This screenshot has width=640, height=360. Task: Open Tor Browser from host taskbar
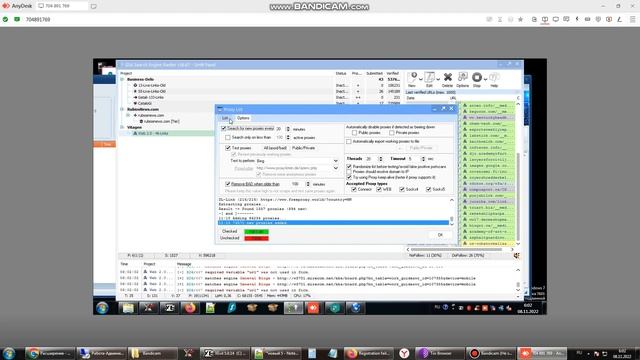440,353
